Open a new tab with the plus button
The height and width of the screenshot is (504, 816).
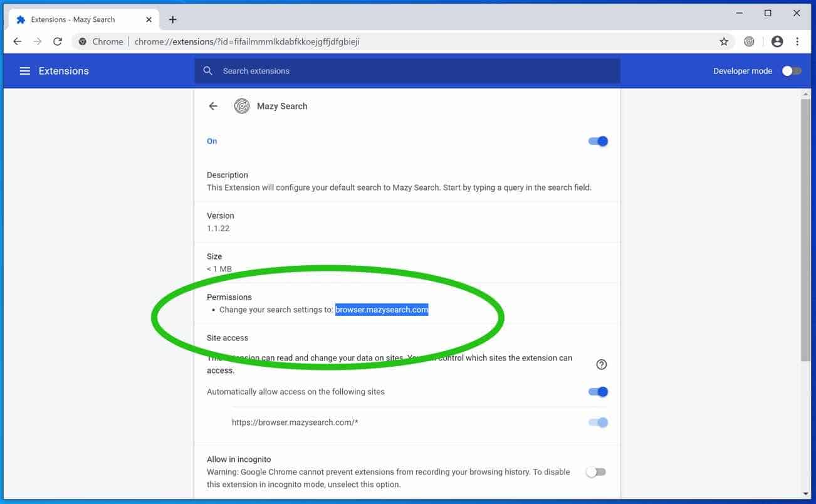pyautogui.click(x=173, y=19)
